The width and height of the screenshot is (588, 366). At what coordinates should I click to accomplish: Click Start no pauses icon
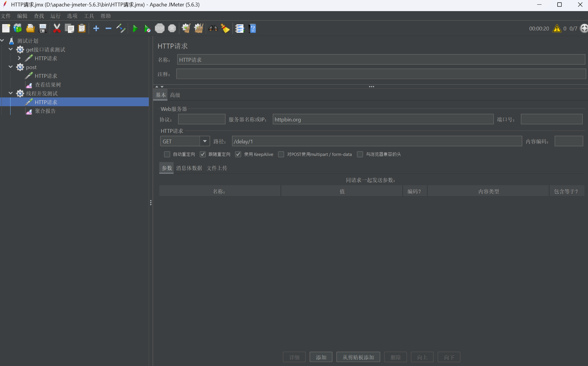tap(147, 28)
